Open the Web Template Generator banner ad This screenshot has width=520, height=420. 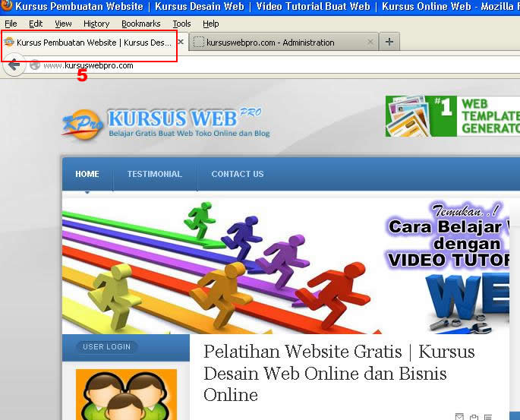(452, 116)
